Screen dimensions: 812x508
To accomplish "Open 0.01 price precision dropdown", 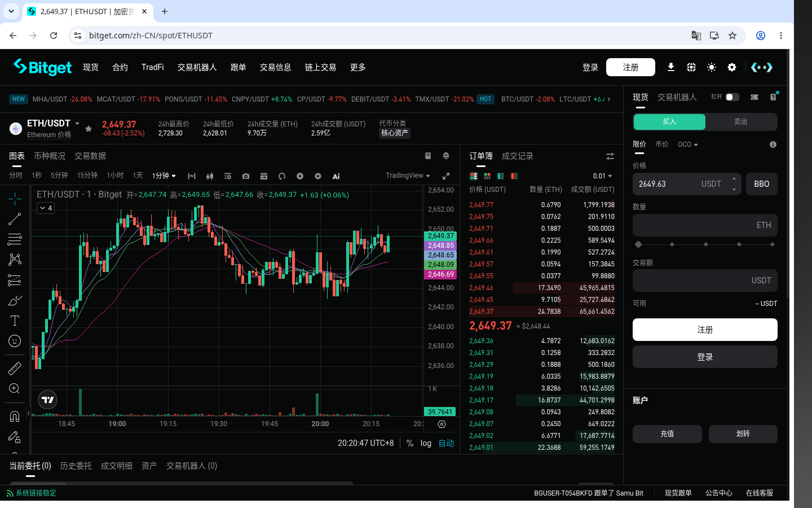I will click(602, 176).
